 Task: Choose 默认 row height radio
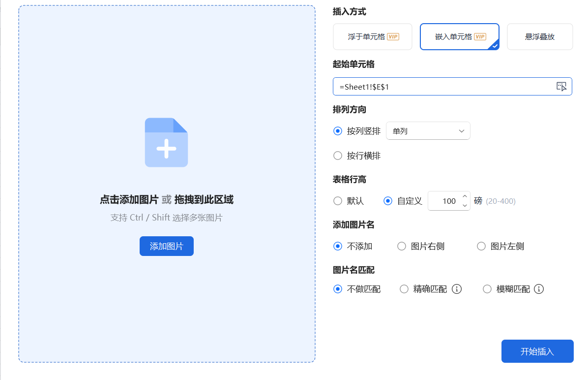click(338, 201)
